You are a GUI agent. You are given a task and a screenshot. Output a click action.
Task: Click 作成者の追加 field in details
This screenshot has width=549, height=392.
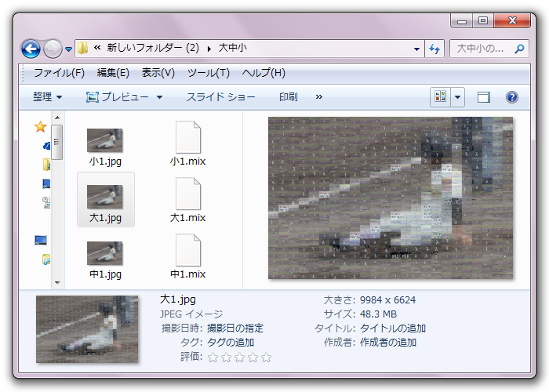point(388,343)
